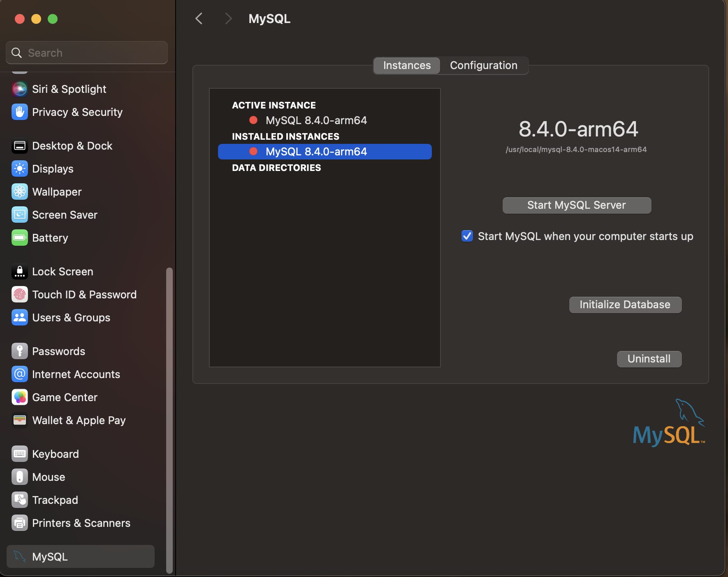The width and height of the screenshot is (728, 577).
Task: Open Printers & Scanners settings label
Action: point(81,523)
